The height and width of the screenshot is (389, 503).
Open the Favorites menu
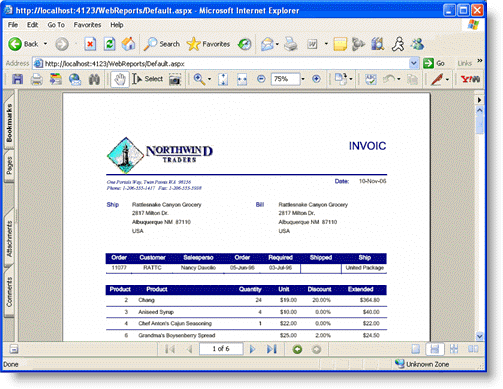pyautogui.click(x=87, y=25)
